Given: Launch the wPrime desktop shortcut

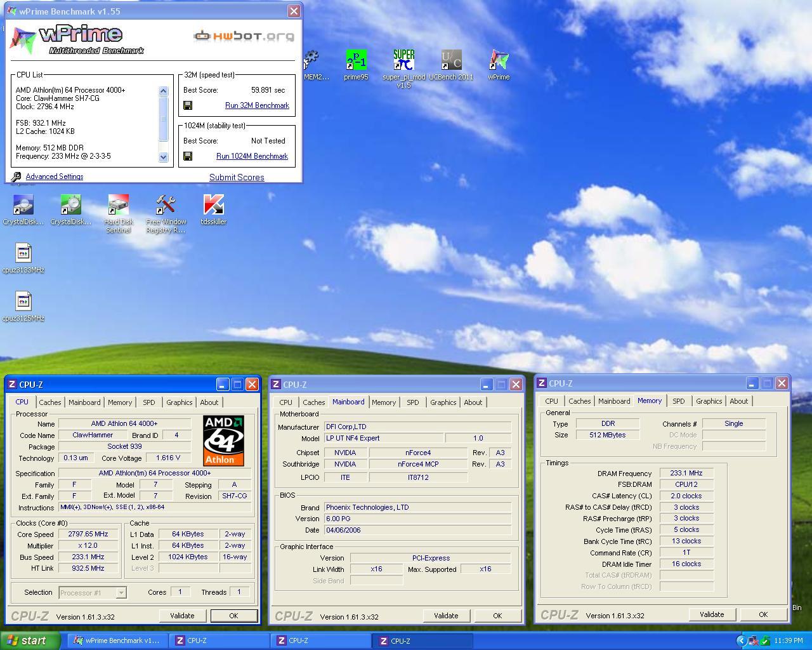Looking at the screenshot, I should click(499, 60).
